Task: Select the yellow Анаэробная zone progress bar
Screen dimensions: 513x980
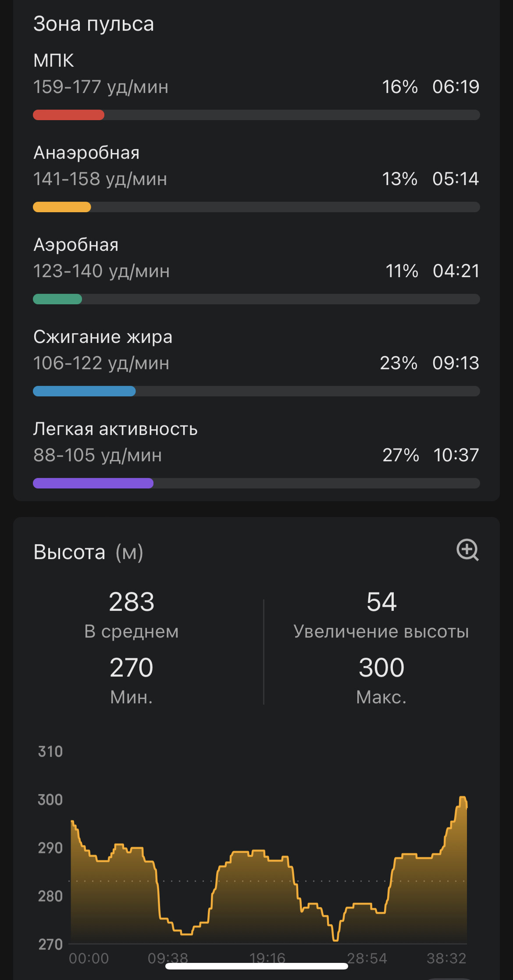Action: pos(256,207)
